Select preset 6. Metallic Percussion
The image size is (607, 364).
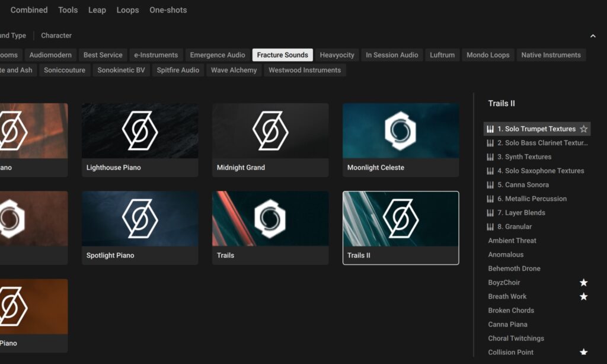[537, 199]
